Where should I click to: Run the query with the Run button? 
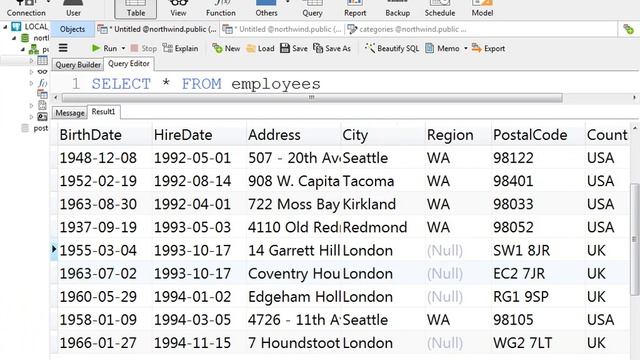pos(104,48)
